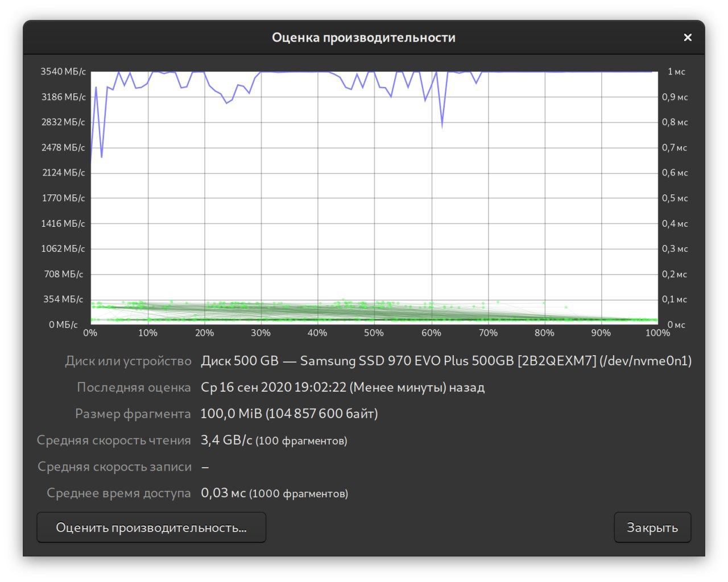Click the 0,2 мс latency axis label
Viewport: 728px width, 582px height.
tap(675, 275)
